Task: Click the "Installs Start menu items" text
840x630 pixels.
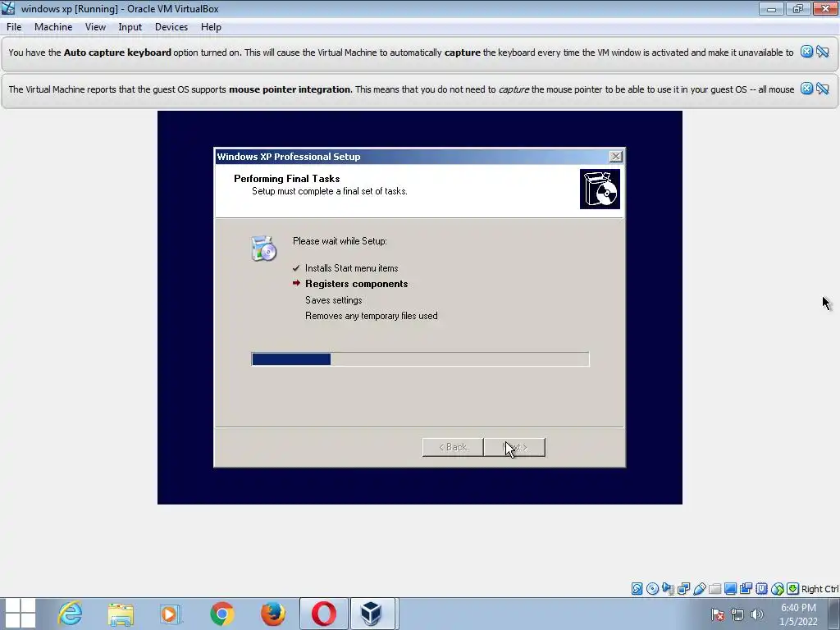Action: click(x=351, y=268)
